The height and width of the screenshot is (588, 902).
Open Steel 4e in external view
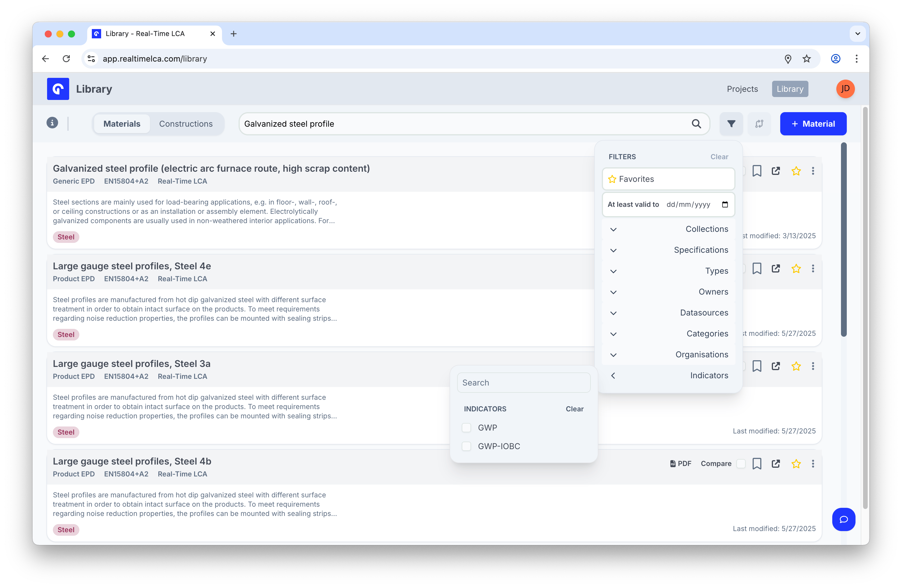pyautogui.click(x=776, y=269)
